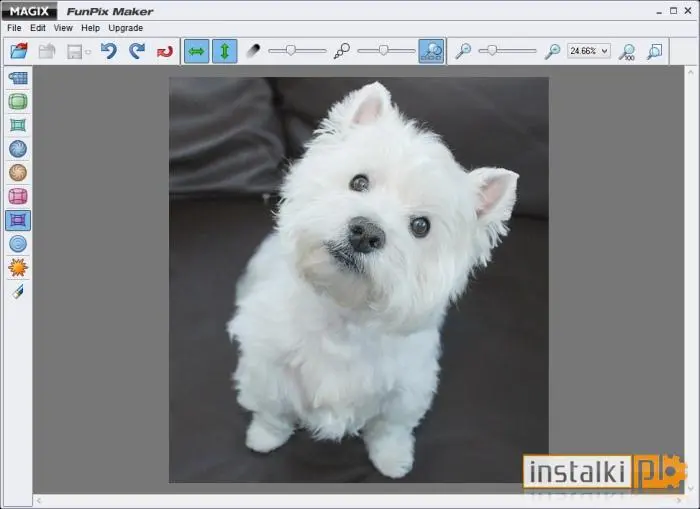Screen dimensions: 700x509
Task: Open image with the blue folder icon
Action: pyautogui.click(x=19, y=51)
